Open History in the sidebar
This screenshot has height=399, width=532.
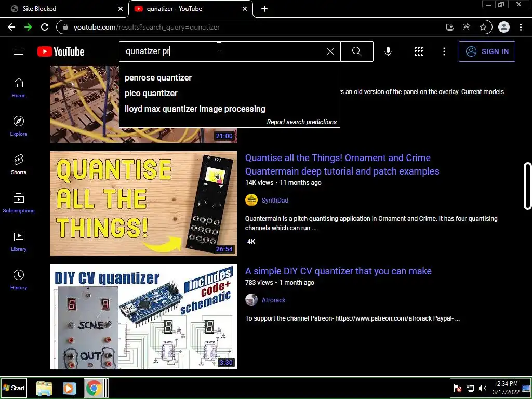pos(19,280)
